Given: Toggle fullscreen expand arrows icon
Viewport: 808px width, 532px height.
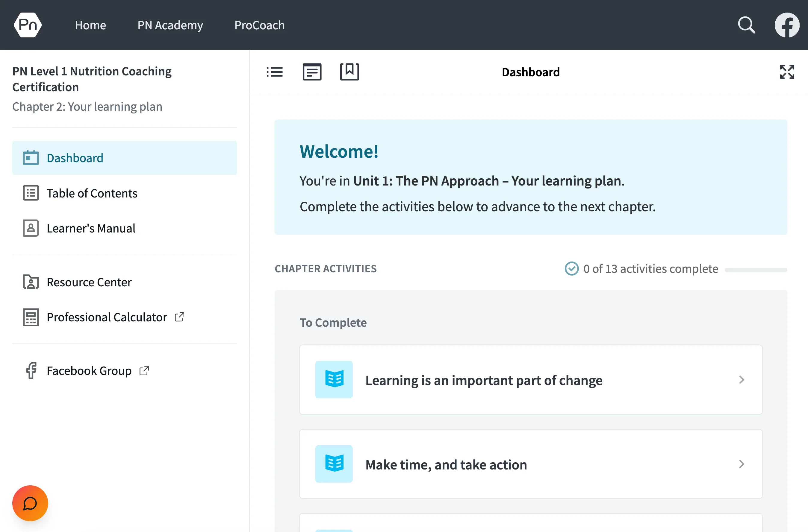Looking at the screenshot, I should coord(787,72).
